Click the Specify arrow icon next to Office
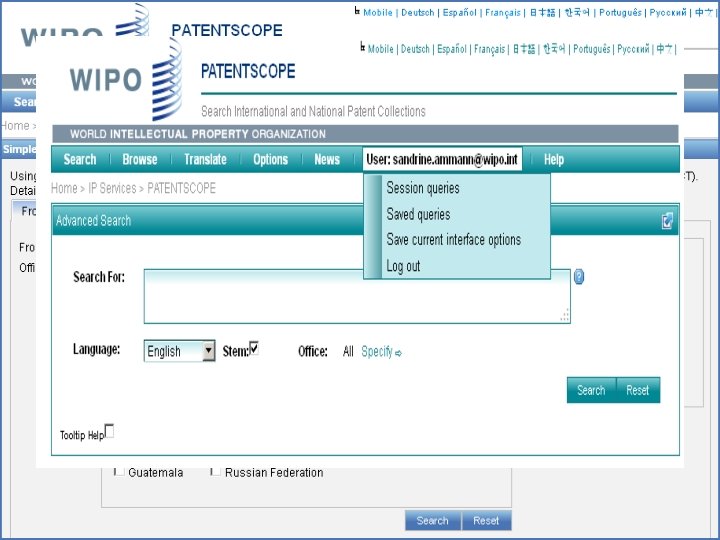This screenshot has width=720, height=540. click(x=398, y=353)
